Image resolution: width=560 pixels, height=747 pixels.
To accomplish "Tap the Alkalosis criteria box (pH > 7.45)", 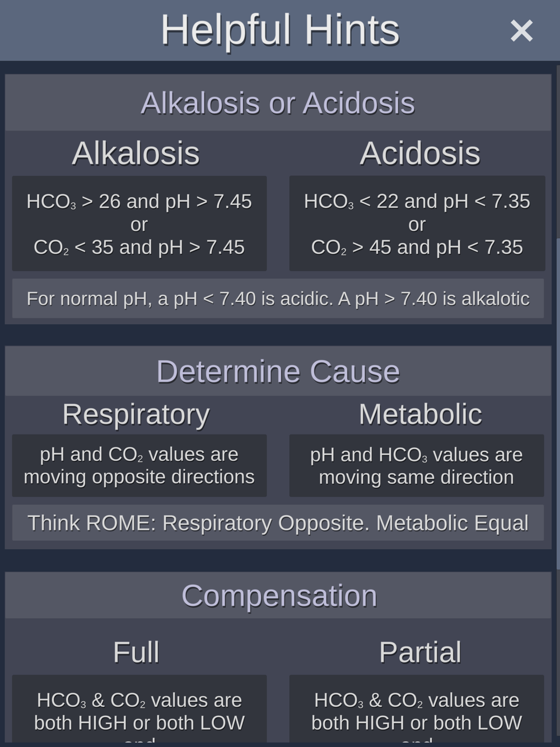I will click(139, 224).
